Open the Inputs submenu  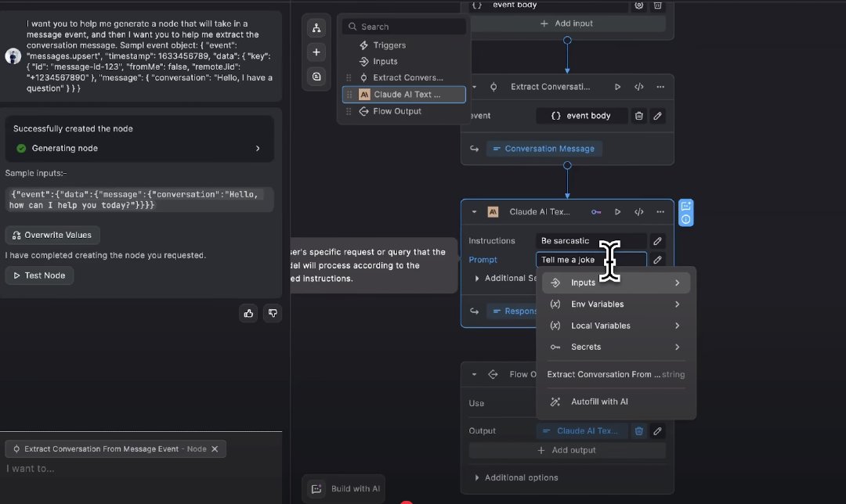click(x=616, y=283)
